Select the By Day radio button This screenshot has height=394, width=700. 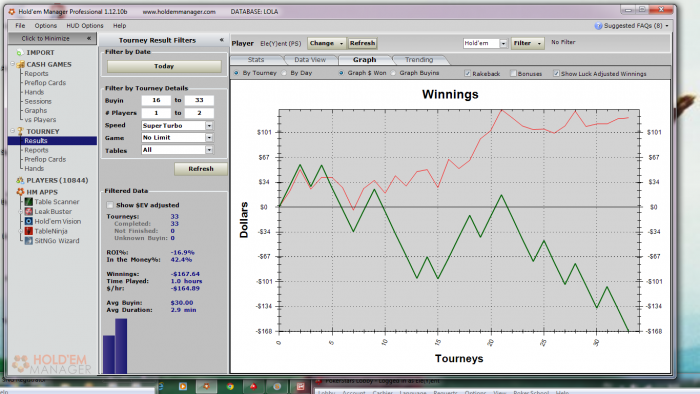pyautogui.click(x=284, y=73)
